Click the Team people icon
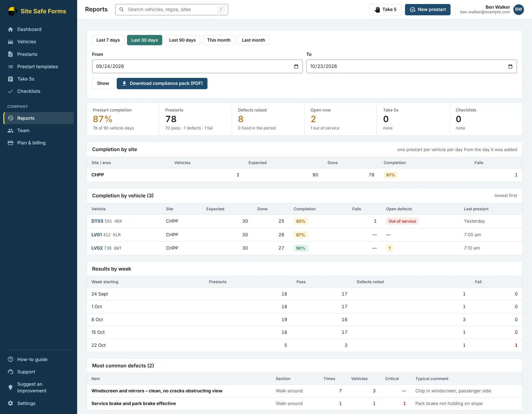Screen dimensions: 532x414 tap(11, 130)
